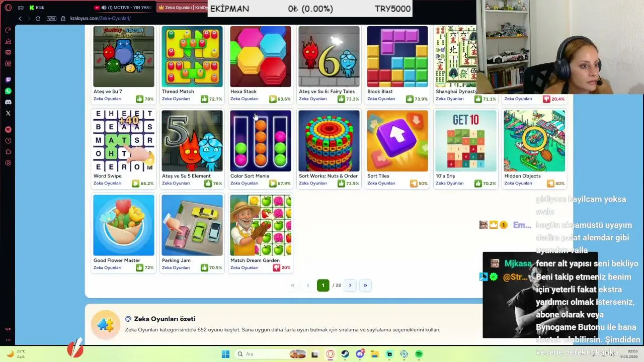Select the Zeka Oyunları KralOyun tab

pyautogui.click(x=182, y=8)
